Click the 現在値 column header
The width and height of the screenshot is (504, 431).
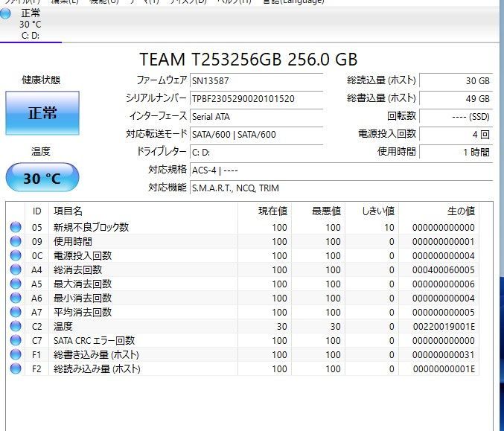264,211
